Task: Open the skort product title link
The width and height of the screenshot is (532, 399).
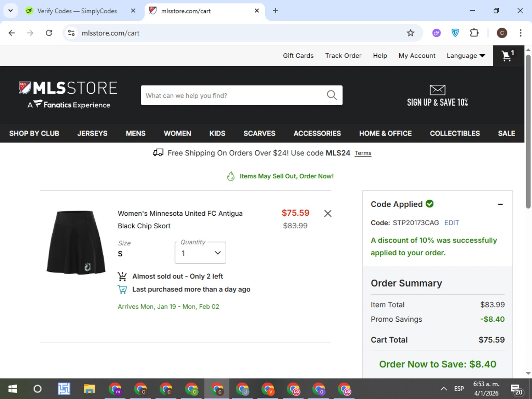Action: coord(180,220)
